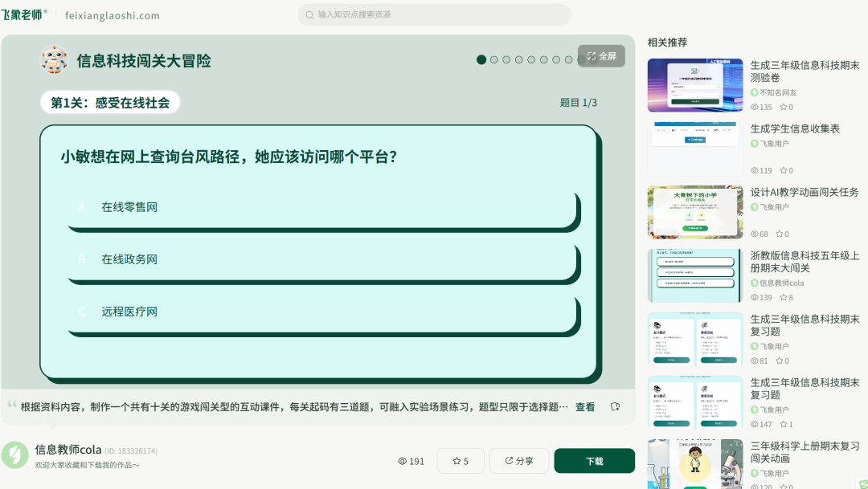
Task: Select answer A 在线零售网
Action: pos(321,206)
